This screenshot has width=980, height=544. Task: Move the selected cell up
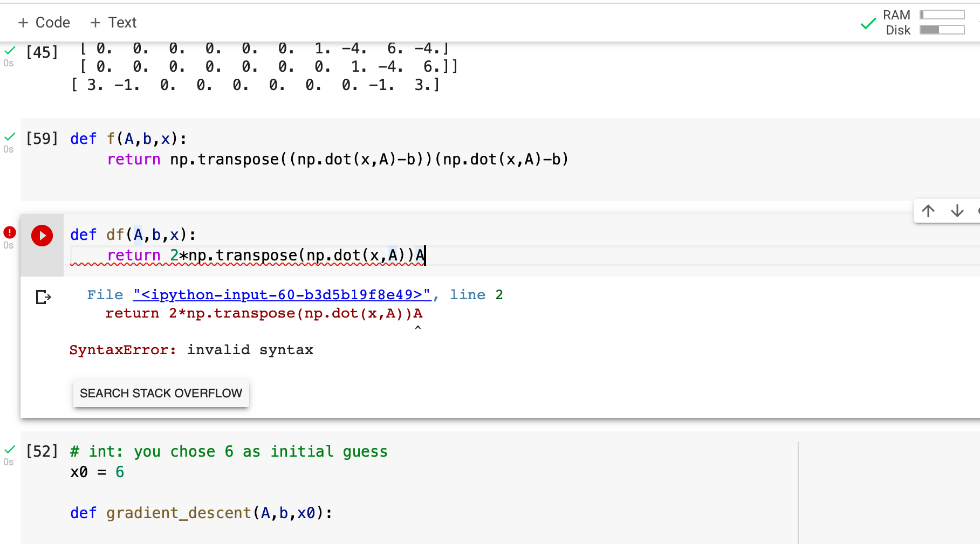coord(928,211)
